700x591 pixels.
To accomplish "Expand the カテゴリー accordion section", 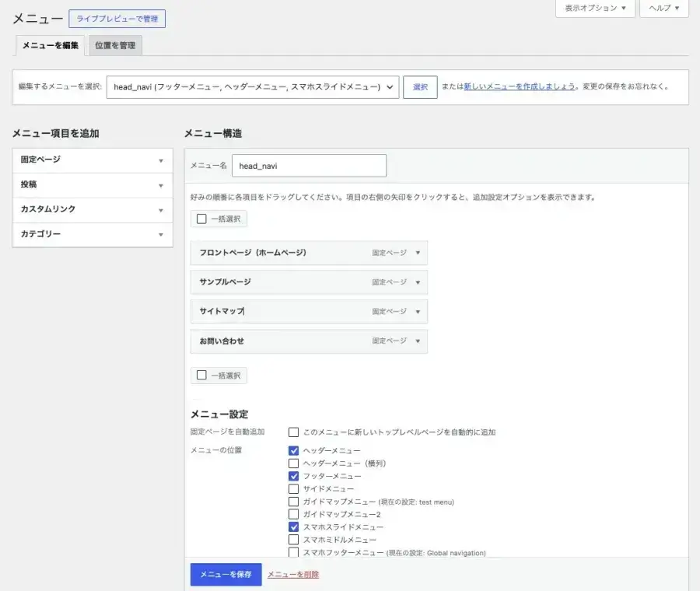I will coord(93,234).
